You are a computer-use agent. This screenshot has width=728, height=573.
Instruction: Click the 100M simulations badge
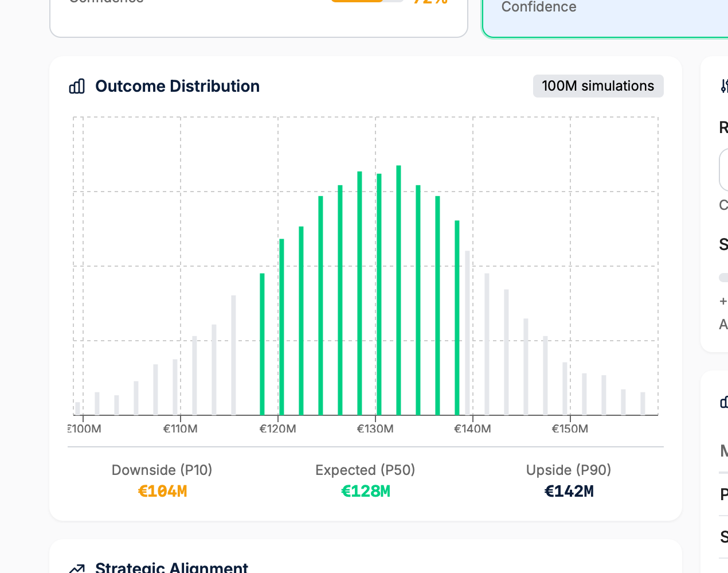pyautogui.click(x=598, y=85)
